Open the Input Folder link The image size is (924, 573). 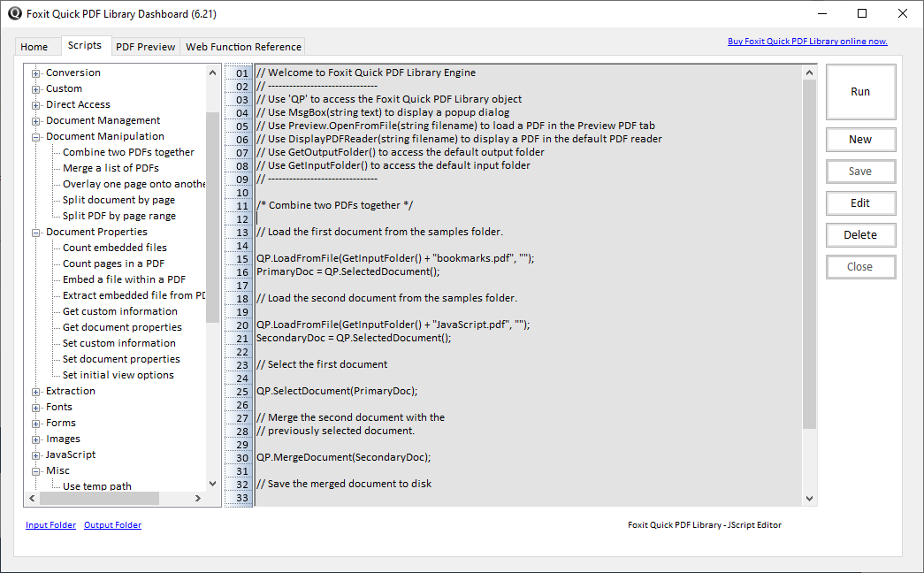click(x=50, y=525)
